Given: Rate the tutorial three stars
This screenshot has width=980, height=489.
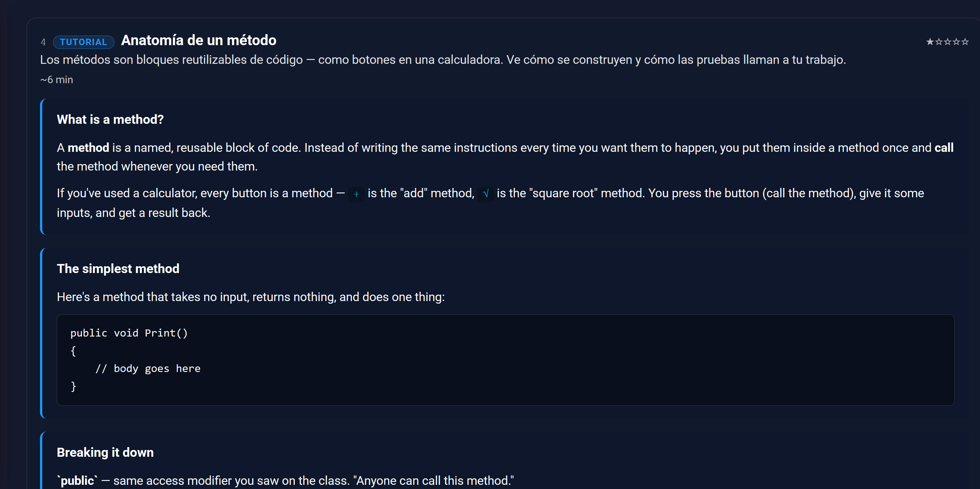Looking at the screenshot, I should pyautogui.click(x=947, y=42).
